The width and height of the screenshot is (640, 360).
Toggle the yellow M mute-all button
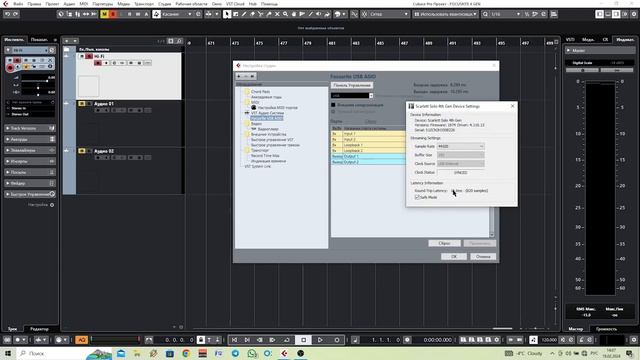(x=104, y=14)
